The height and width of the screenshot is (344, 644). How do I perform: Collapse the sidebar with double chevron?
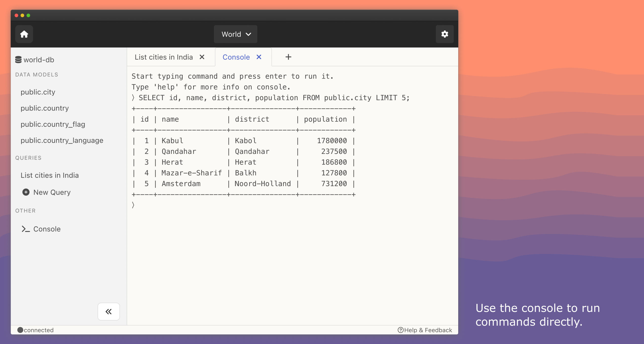coord(109,311)
